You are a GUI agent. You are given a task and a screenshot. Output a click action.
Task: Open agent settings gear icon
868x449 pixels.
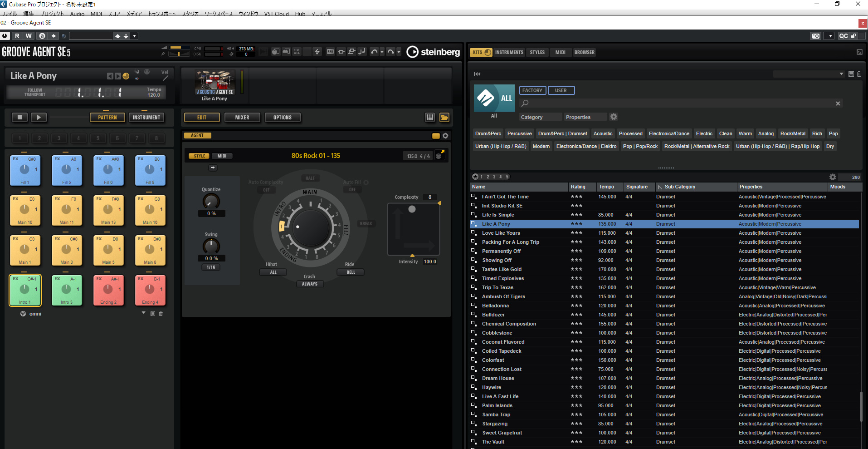coord(445,136)
